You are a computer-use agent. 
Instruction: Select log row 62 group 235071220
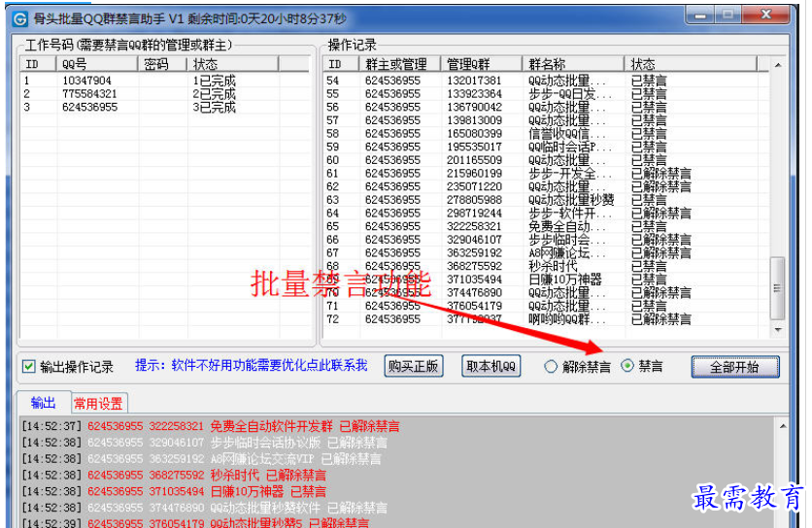(x=546, y=187)
